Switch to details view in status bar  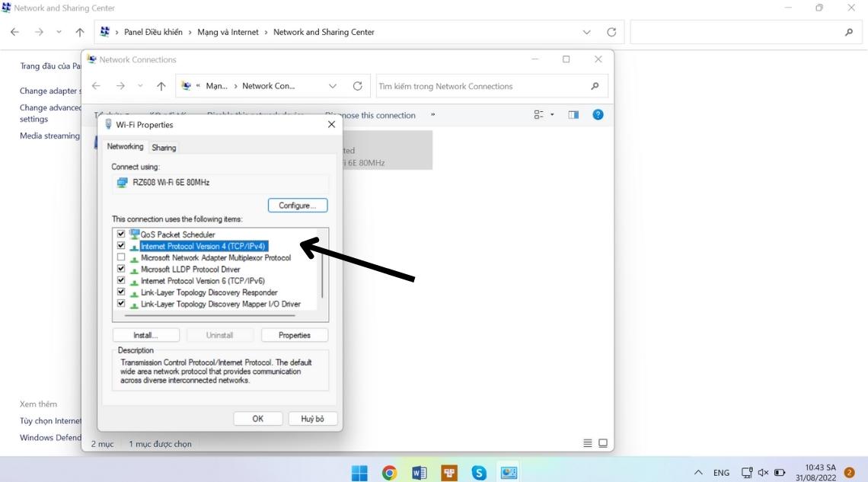(x=587, y=443)
